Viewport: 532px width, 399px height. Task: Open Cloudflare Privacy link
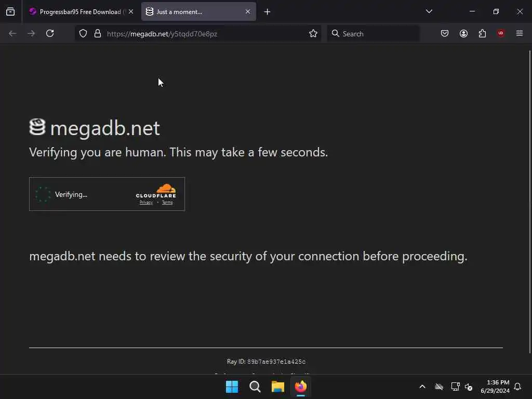pyautogui.click(x=146, y=203)
